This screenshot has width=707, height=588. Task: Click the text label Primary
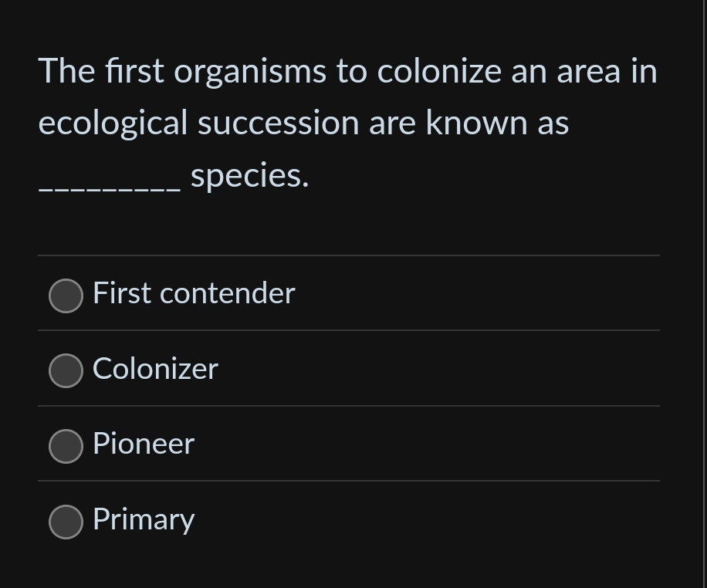[x=144, y=519]
